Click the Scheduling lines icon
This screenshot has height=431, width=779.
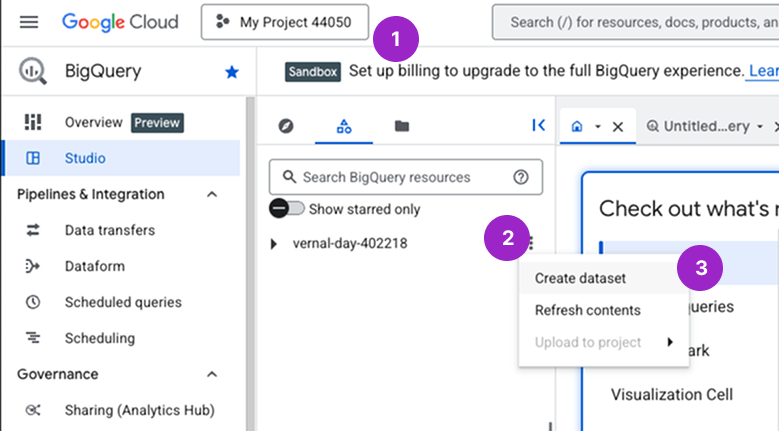pyautogui.click(x=33, y=338)
